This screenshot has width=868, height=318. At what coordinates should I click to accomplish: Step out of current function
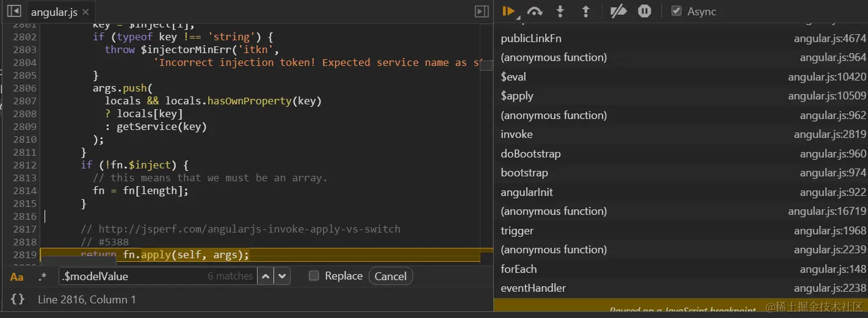point(585,11)
